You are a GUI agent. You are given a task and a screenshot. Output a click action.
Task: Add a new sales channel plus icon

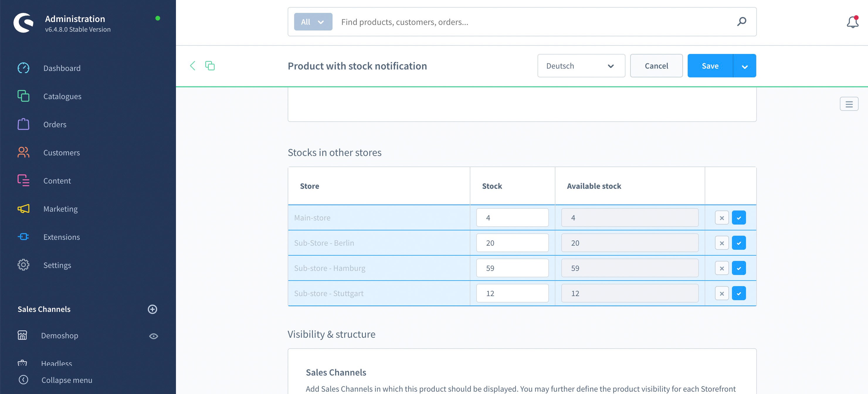(152, 309)
